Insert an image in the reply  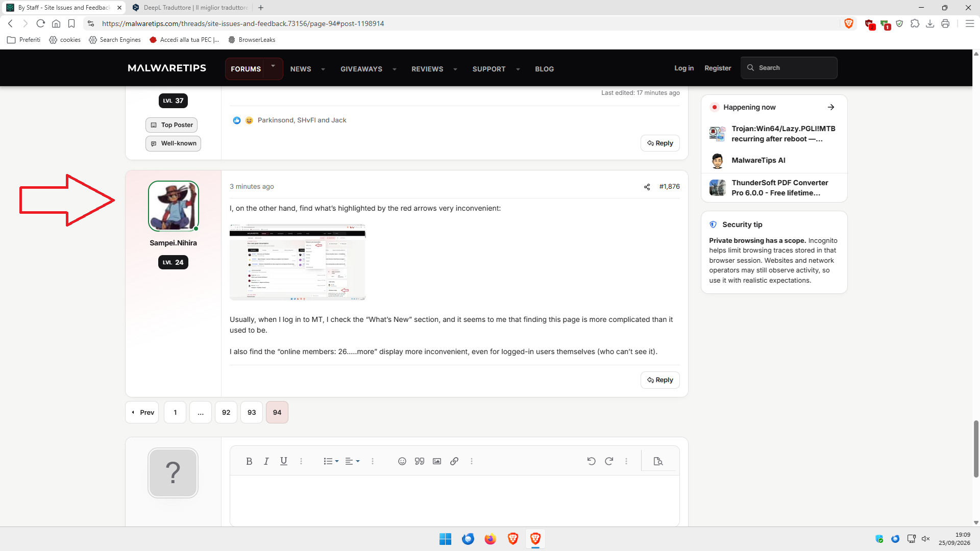click(437, 461)
